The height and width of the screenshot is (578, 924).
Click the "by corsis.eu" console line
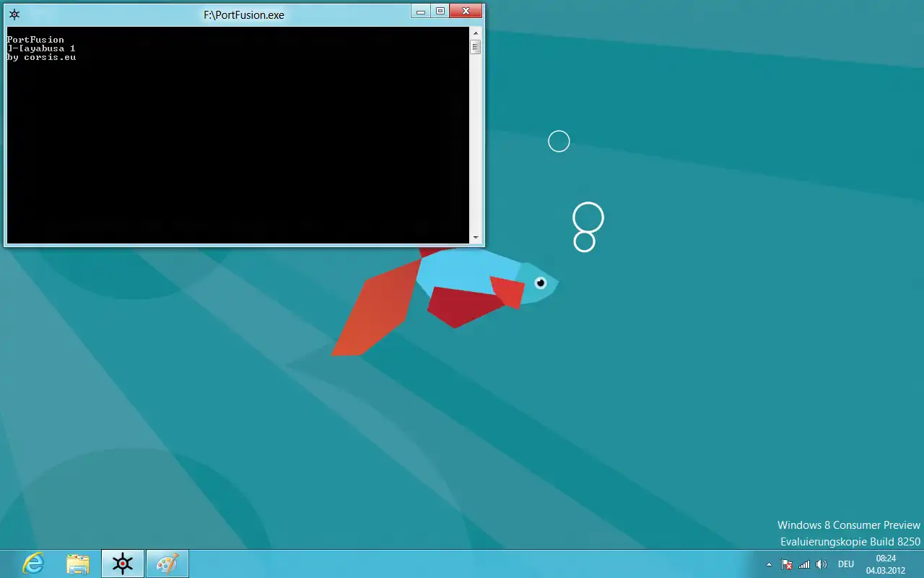tap(41, 57)
